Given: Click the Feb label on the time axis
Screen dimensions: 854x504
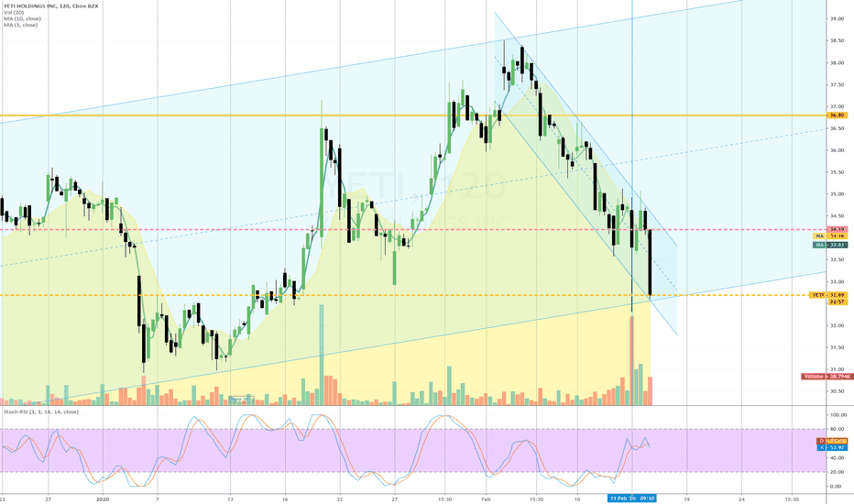Looking at the screenshot, I should click(x=486, y=499).
